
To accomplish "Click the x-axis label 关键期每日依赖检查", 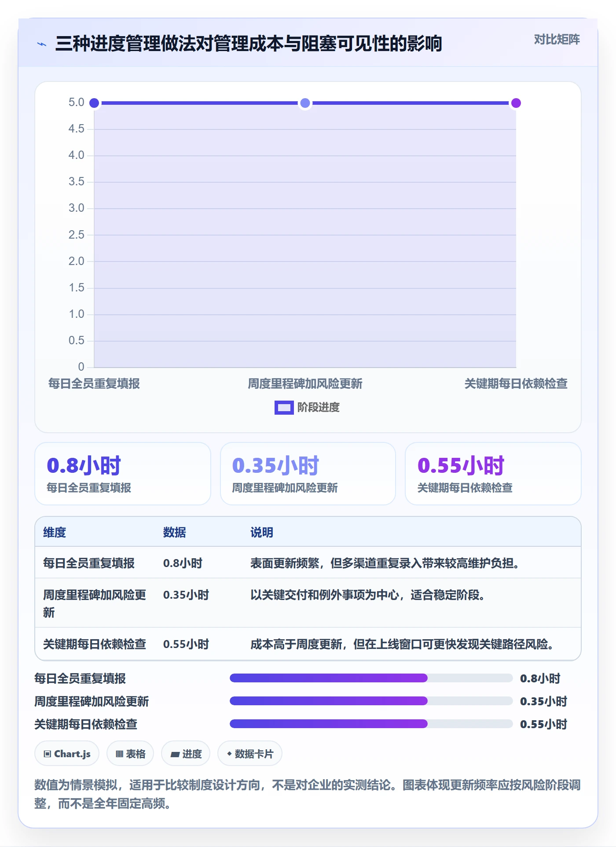I will [516, 384].
